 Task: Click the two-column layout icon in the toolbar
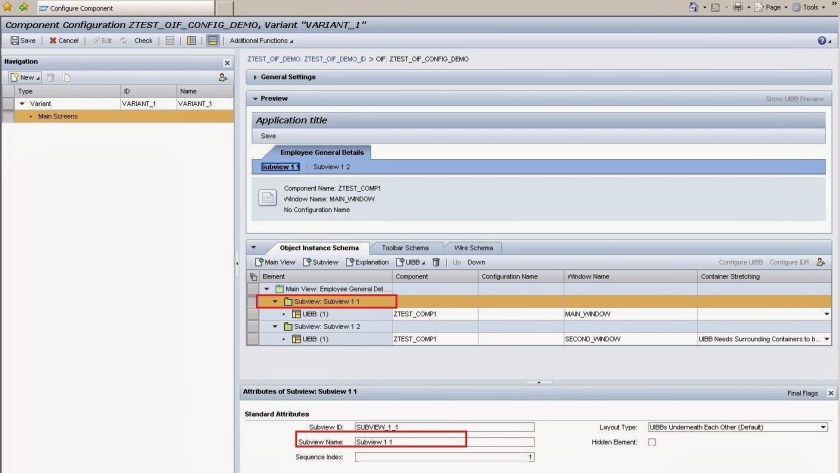(191, 40)
